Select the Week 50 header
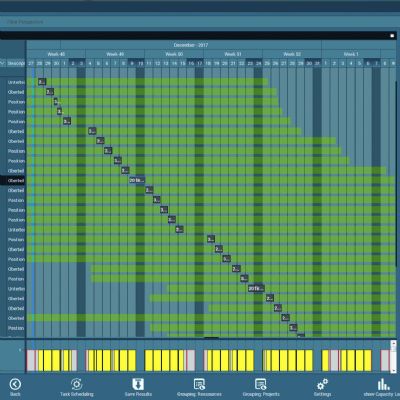This screenshot has height=400, width=400. 174,54
